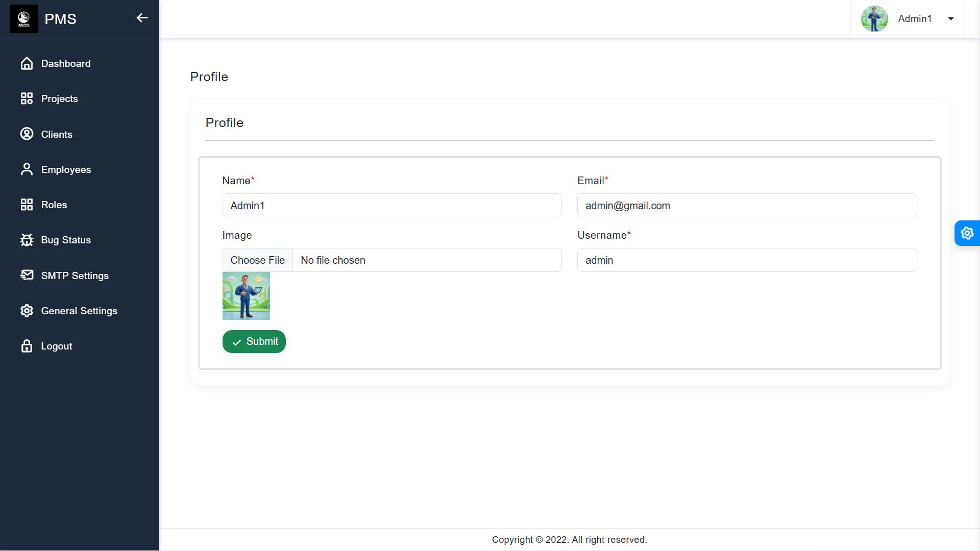The image size is (980, 551).
Task: Click the Projects grid icon
Action: coord(27,98)
